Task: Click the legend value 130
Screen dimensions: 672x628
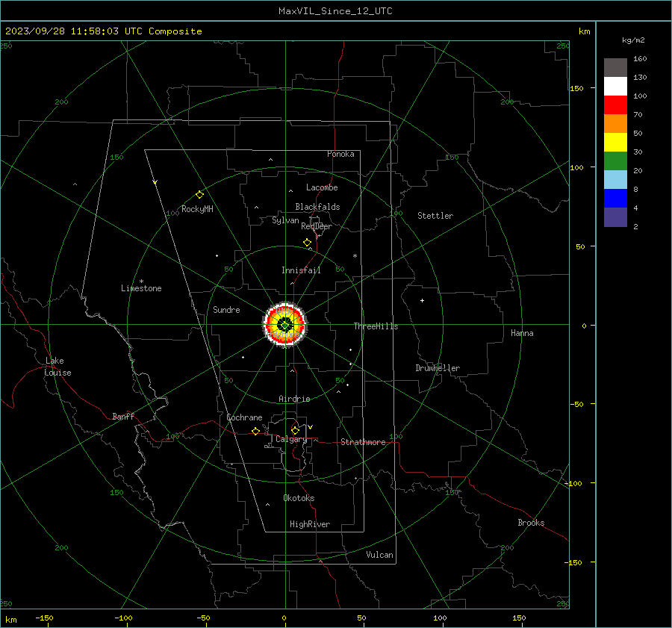Action: click(x=640, y=78)
